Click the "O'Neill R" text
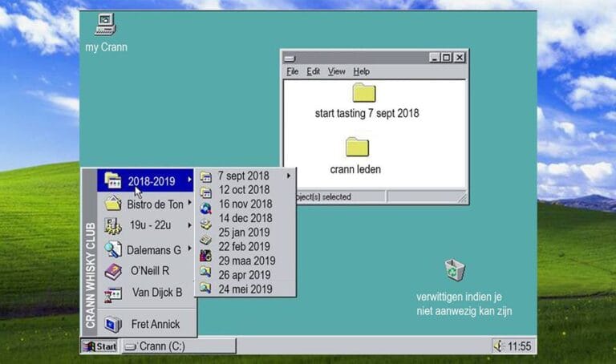 [x=150, y=271]
